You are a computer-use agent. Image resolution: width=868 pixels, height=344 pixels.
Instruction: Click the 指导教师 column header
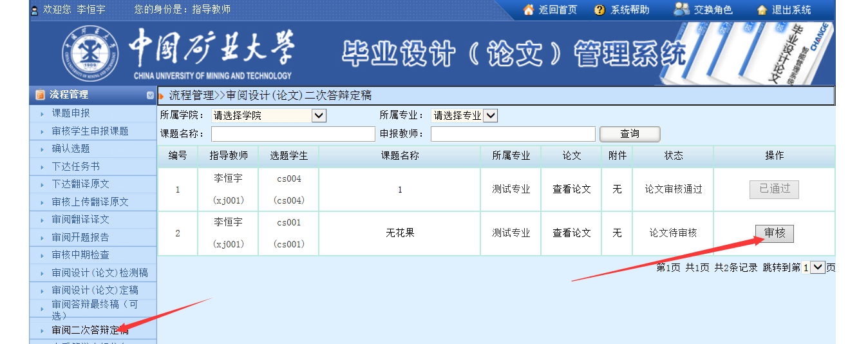click(x=228, y=156)
